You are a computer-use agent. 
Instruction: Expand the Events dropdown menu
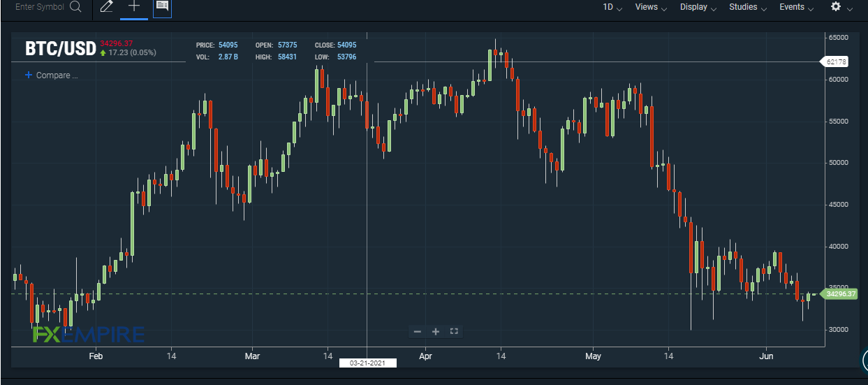(797, 7)
